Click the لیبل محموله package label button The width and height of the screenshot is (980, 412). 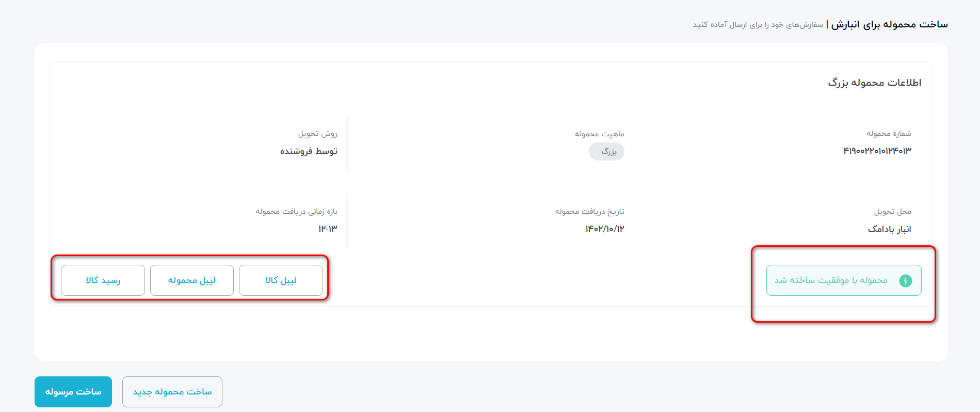coord(192,280)
